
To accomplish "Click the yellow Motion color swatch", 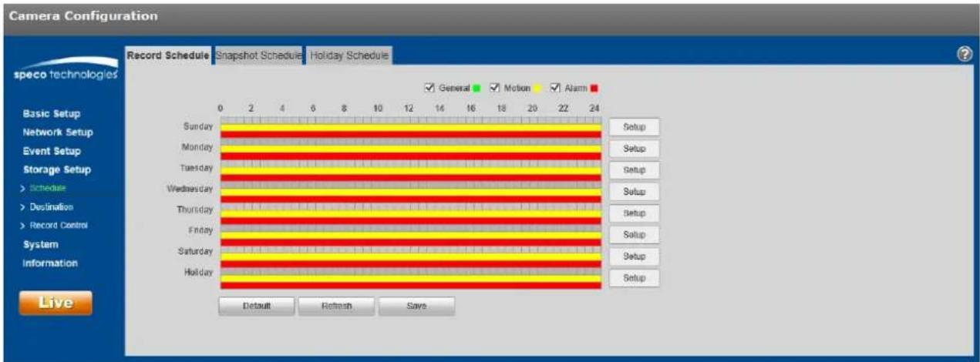I will pos(538,89).
